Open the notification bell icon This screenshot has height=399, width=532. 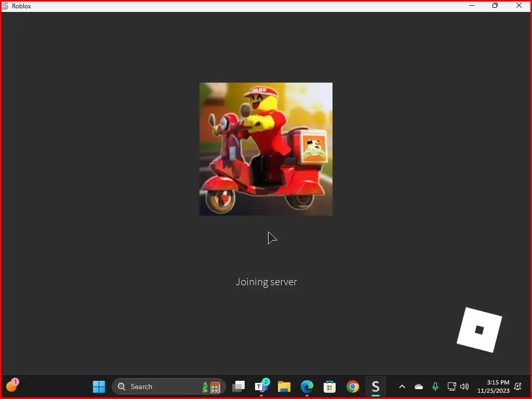[518, 387]
